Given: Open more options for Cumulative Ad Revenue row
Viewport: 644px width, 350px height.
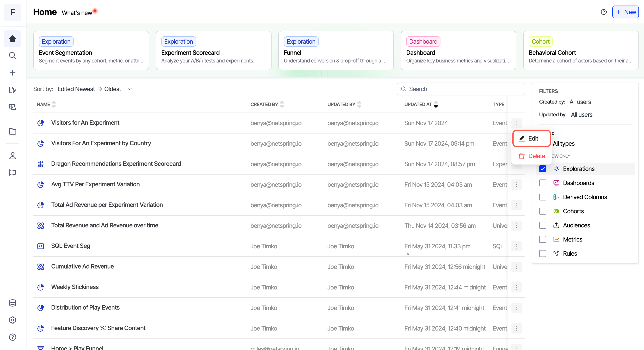Looking at the screenshot, I should [516, 267].
